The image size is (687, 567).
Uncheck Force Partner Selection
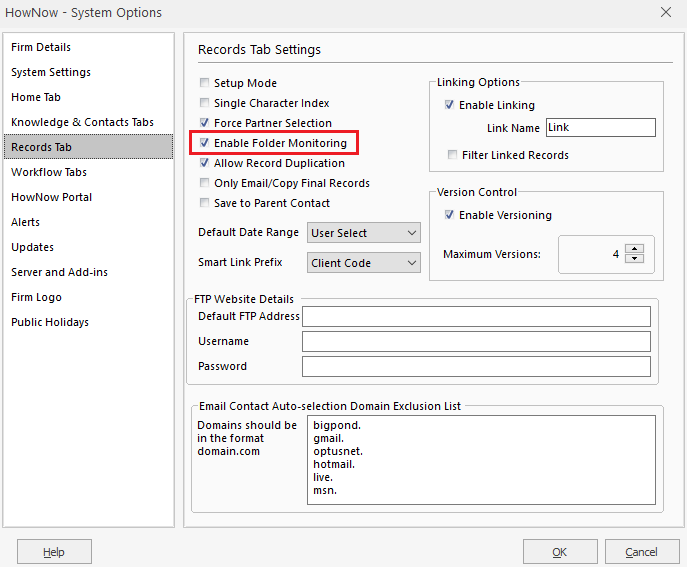point(204,123)
